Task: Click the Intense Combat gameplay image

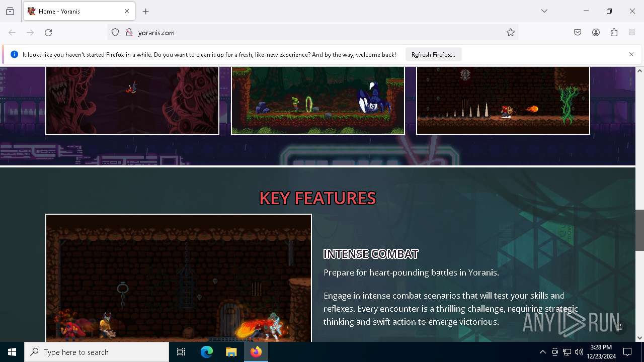Action: point(179,278)
